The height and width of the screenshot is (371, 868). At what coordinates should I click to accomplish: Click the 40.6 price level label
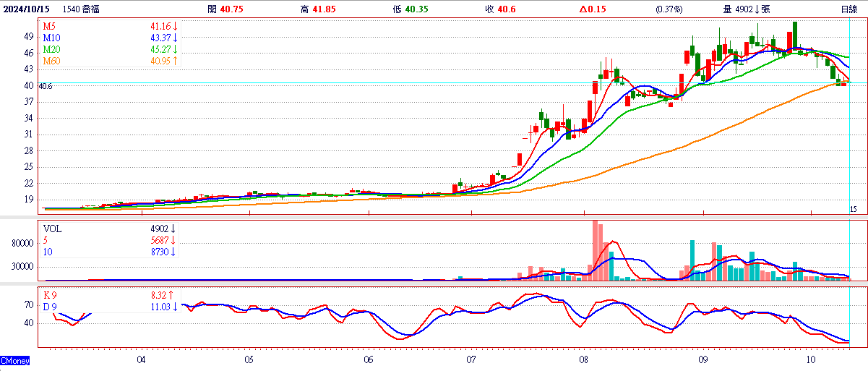[x=45, y=86]
